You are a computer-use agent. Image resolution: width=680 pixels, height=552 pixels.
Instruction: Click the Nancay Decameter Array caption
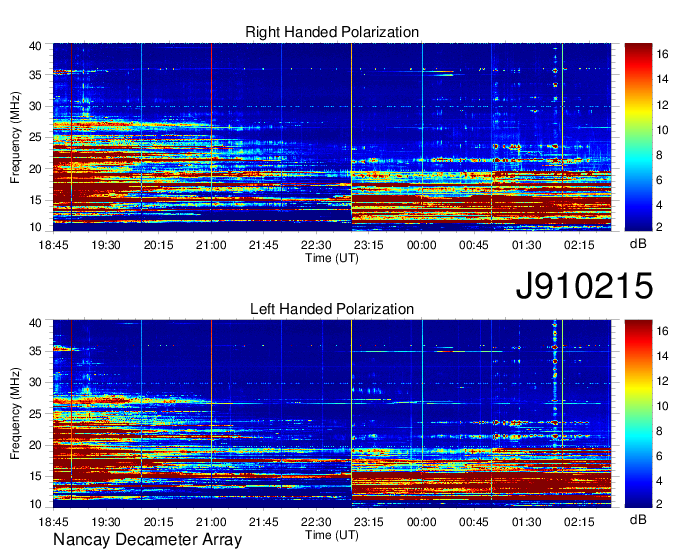(147, 540)
